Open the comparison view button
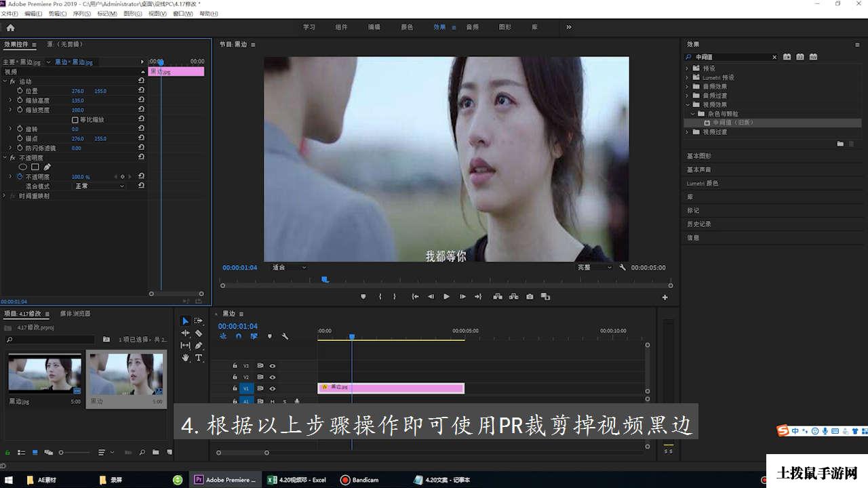Screen dimensions: 868x488 (x=546, y=296)
